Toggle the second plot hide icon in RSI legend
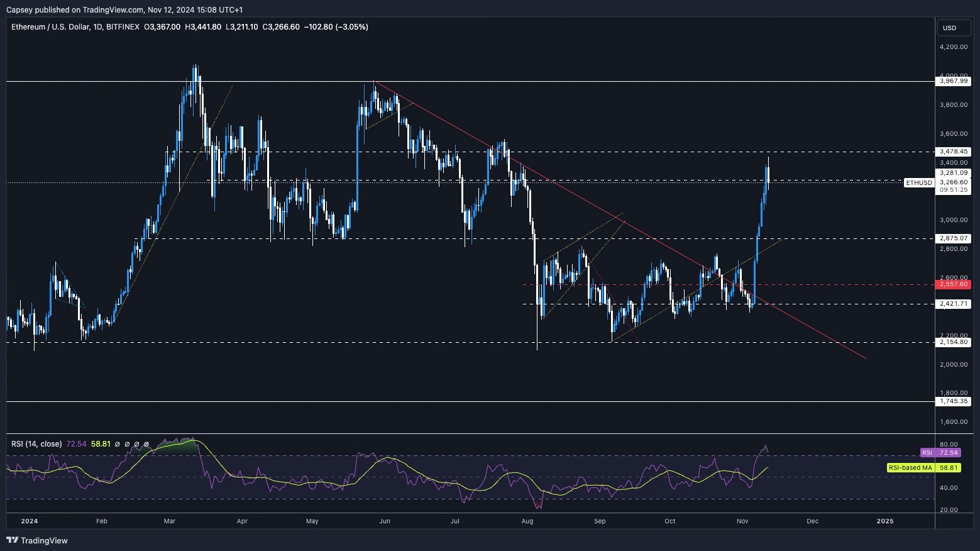The image size is (980, 551). pos(128,444)
